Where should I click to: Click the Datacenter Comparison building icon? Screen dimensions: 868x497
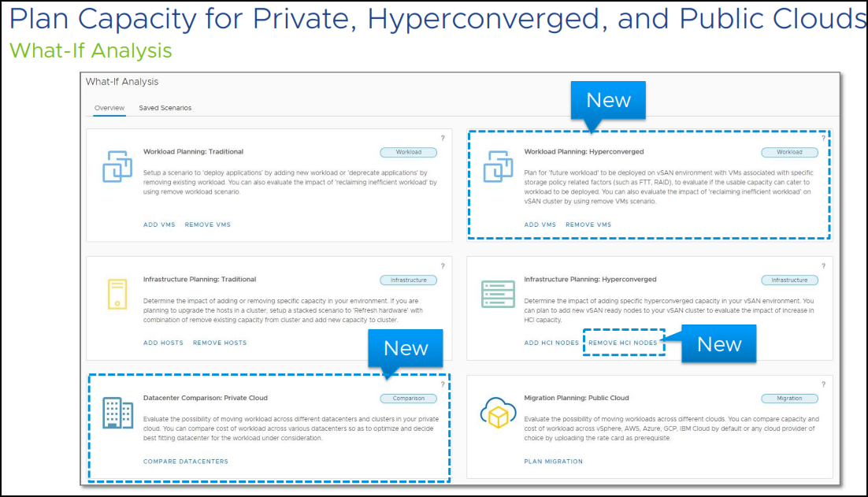(117, 412)
